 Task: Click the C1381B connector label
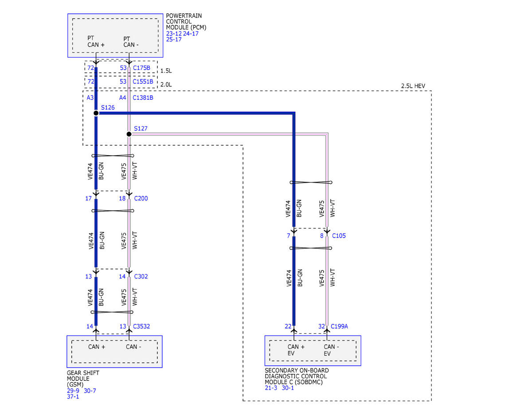point(143,98)
